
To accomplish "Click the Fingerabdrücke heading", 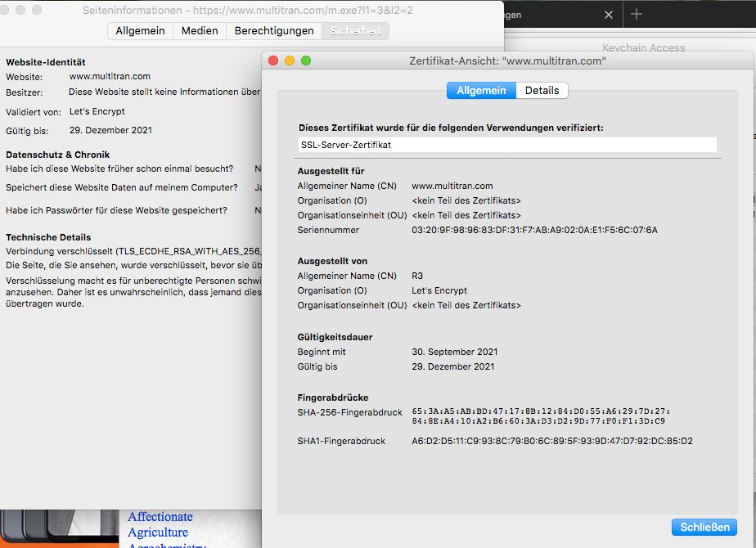I will click(333, 398).
